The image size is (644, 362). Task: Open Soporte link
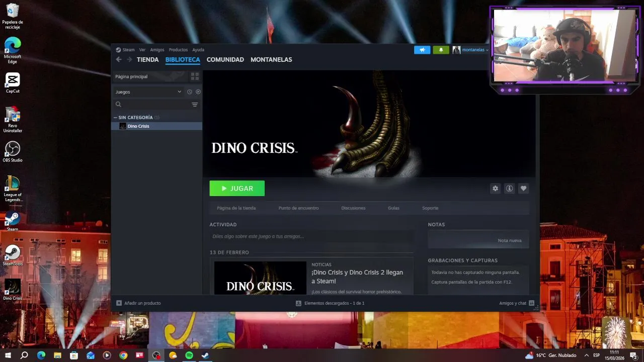[x=430, y=208]
